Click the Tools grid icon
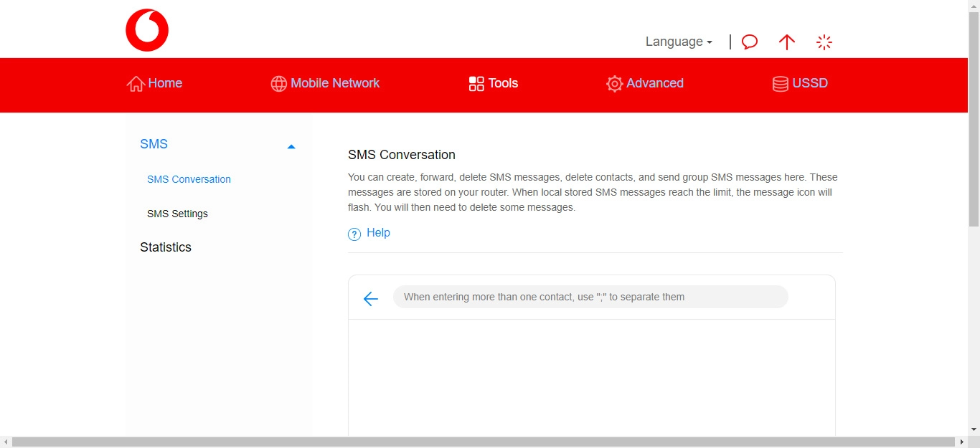This screenshot has width=980, height=448. pyautogui.click(x=476, y=83)
